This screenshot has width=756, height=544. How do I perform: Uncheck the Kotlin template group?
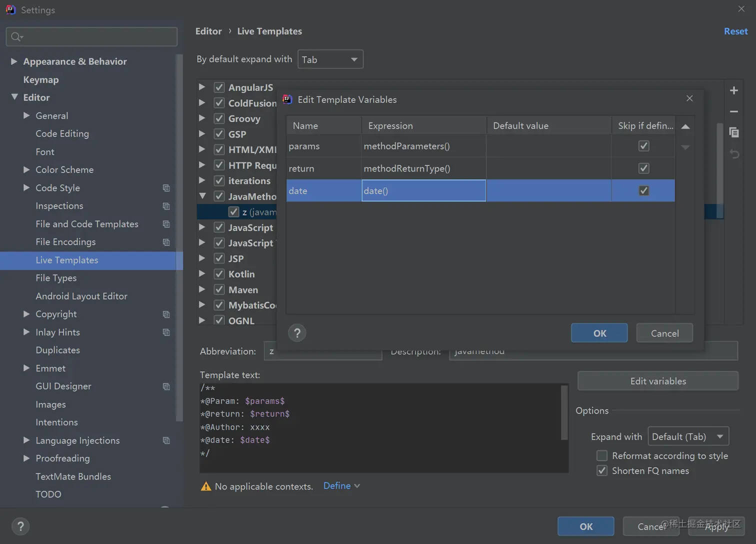click(219, 274)
